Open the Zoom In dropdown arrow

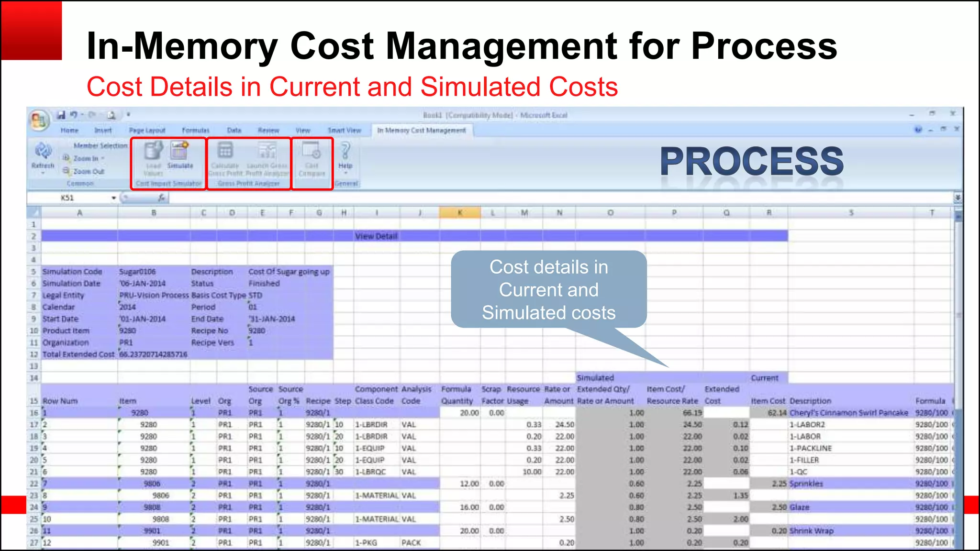point(103,158)
